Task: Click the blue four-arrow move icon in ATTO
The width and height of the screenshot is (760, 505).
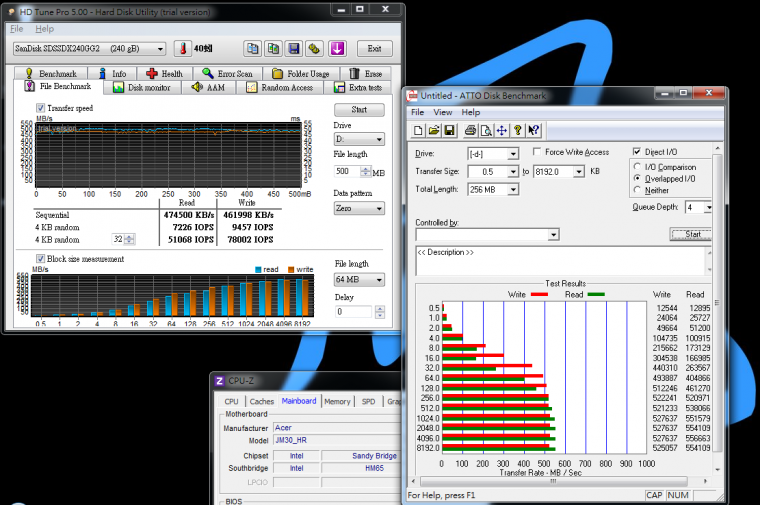Action: click(x=502, y=130)
